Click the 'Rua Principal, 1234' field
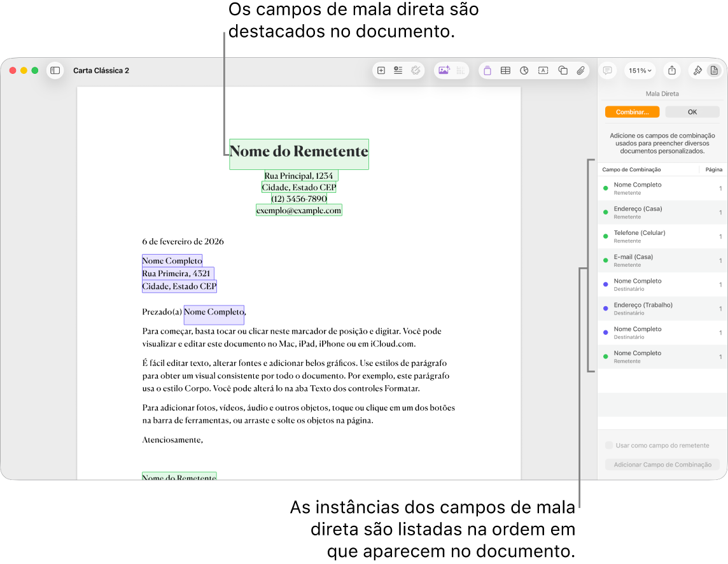 (301, 176)
